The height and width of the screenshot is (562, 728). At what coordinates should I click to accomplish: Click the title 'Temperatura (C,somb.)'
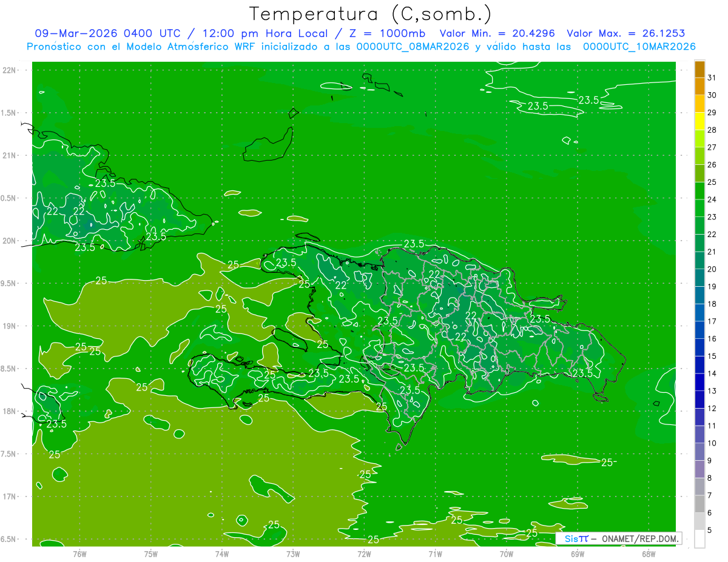pos(370,15)
